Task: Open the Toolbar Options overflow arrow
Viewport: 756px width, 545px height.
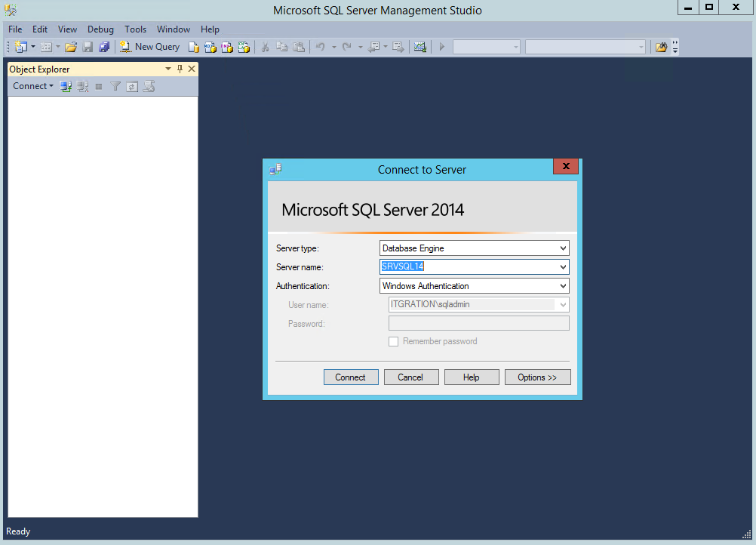Action: click(675, 47)
